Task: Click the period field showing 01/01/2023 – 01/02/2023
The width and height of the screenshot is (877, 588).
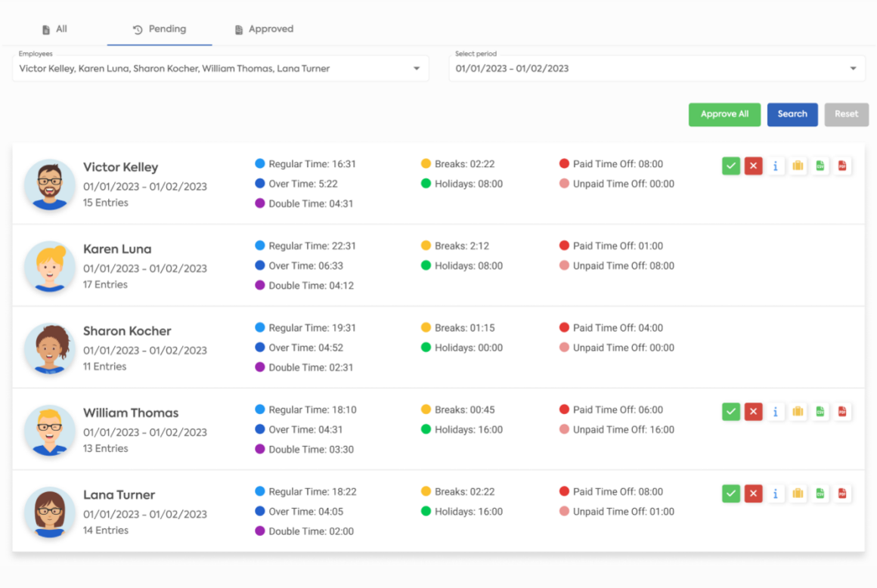Action: (657, 68)
